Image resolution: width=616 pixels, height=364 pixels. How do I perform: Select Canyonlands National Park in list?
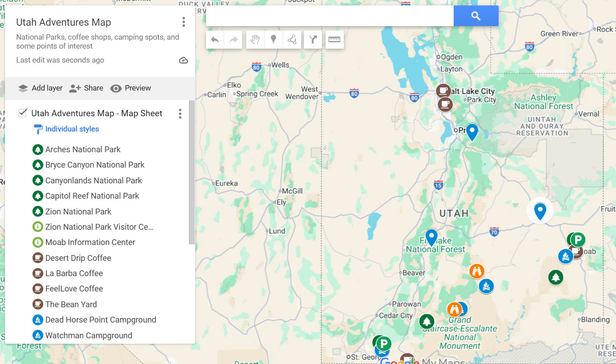93,181
